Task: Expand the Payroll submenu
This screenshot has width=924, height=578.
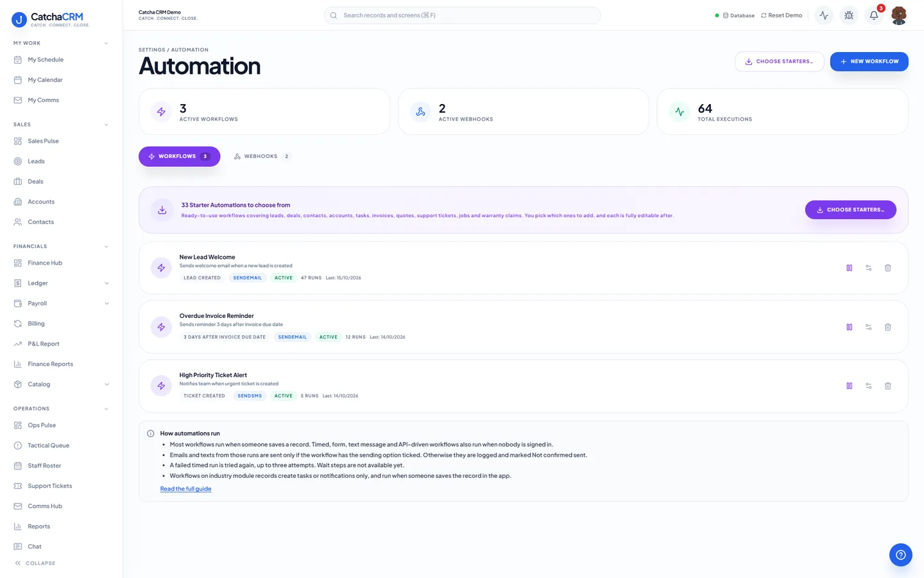Action: tap(107, 304)
